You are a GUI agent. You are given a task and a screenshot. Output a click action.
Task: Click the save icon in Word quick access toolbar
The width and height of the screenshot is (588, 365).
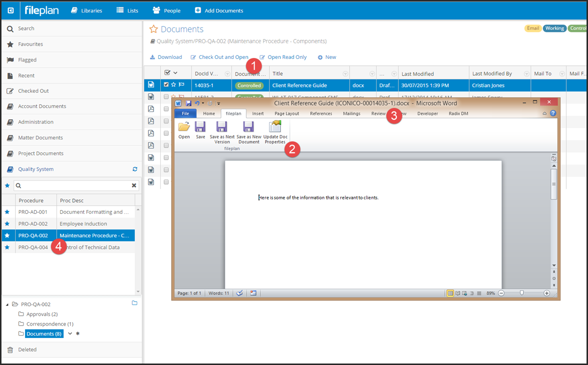[188, 103]
